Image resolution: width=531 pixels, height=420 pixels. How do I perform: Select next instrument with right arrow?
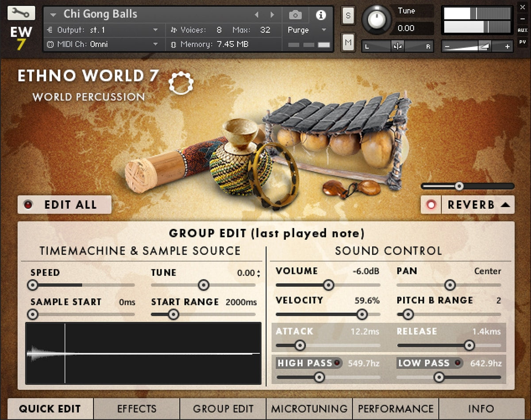(x=272, y=15)
